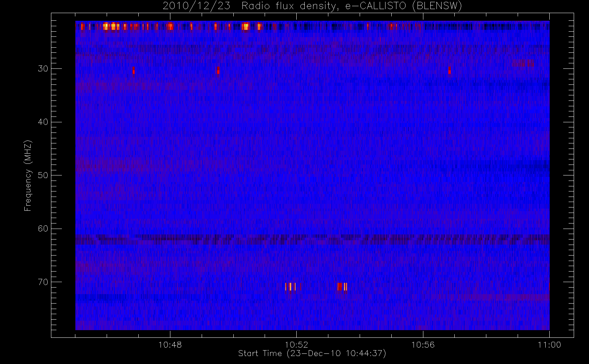Click the '40' frequency tick label
589x364 pixels.
pos(43,122)
